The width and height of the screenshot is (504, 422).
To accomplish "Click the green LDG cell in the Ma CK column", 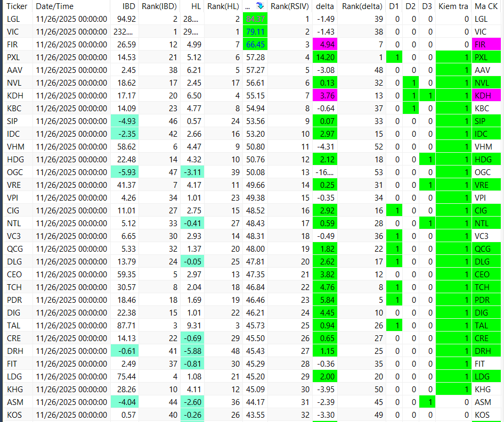I will point(486,376).
